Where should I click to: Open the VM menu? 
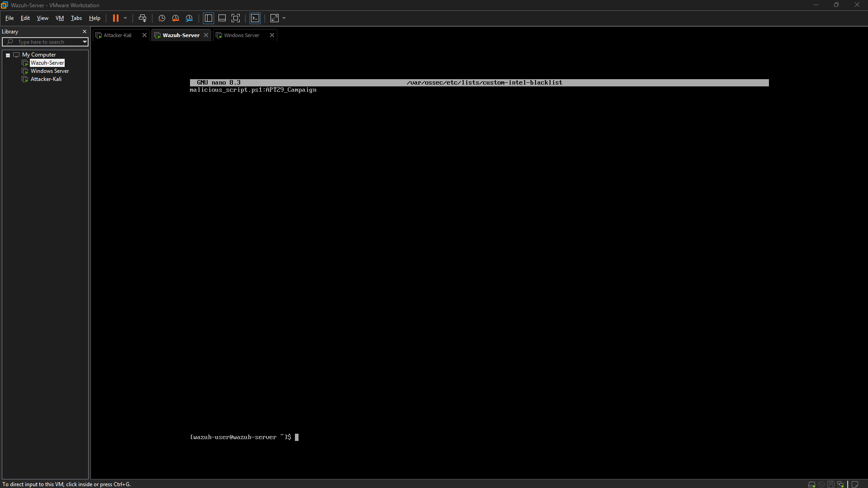(60, 18)
